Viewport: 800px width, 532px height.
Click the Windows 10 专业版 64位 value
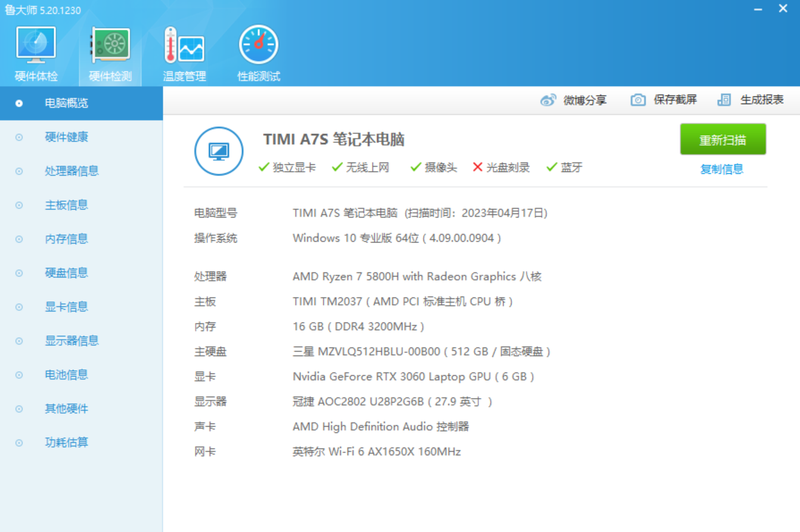pyautogui.click(x=397, y=238)
